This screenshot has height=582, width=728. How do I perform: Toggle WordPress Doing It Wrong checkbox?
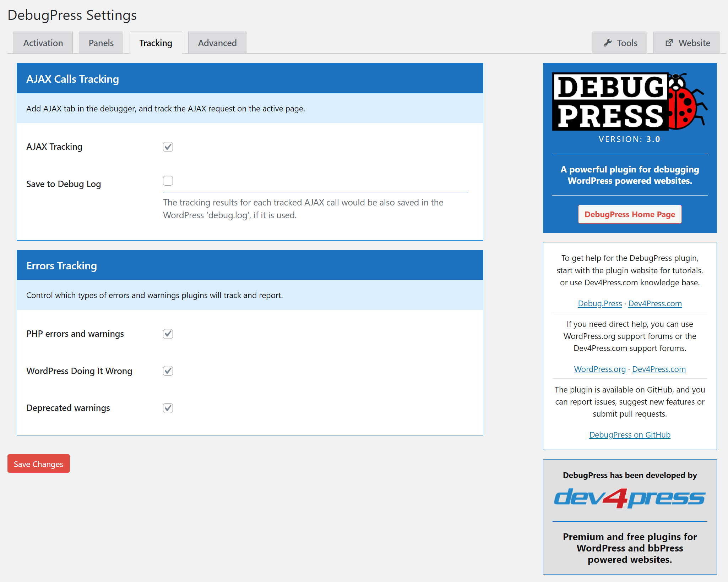168,371
